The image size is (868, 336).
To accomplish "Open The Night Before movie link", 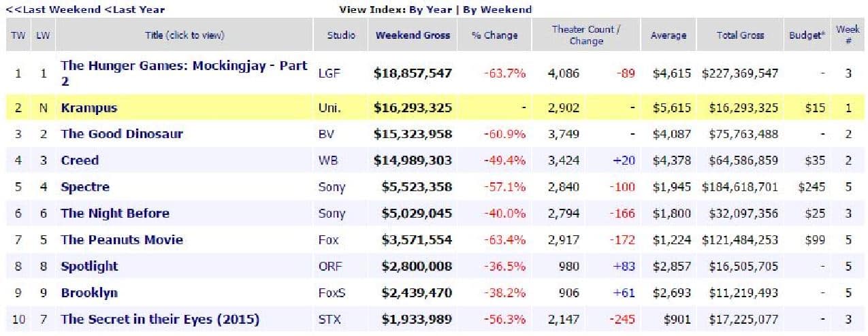I will (114, 214).
